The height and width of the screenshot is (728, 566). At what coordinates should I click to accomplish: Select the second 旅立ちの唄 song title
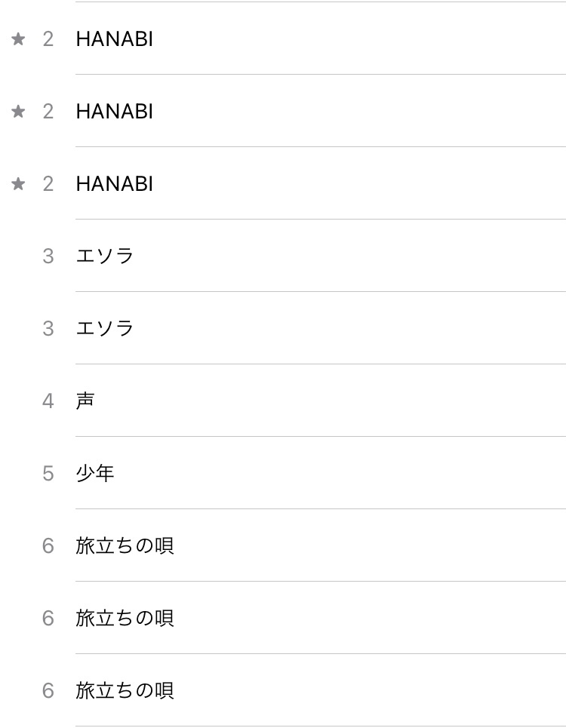coord(125,618)
